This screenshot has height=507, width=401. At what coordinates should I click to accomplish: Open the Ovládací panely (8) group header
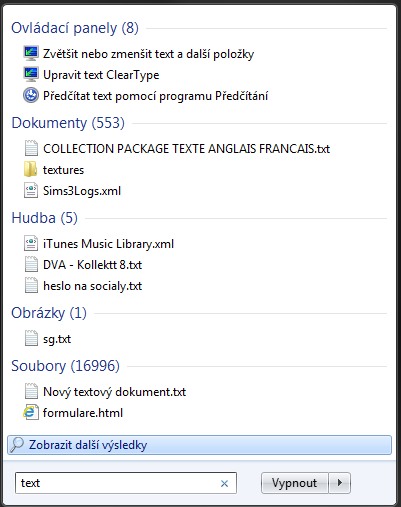(75, 28)
